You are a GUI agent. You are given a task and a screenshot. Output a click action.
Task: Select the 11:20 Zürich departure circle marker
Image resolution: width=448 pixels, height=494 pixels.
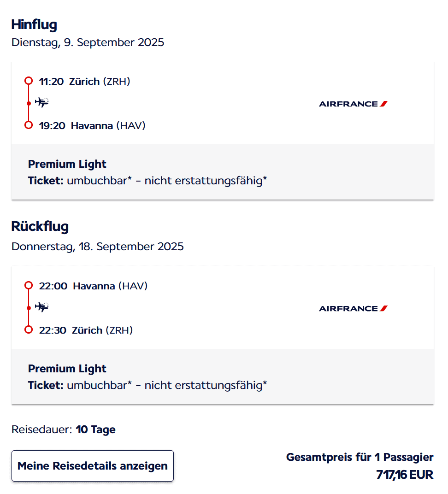pyautogui.click(x=29, y=81)
